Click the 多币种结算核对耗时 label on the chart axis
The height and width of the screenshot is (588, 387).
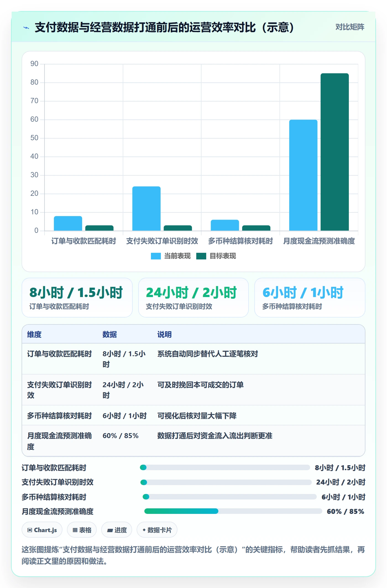coord(240,241)
